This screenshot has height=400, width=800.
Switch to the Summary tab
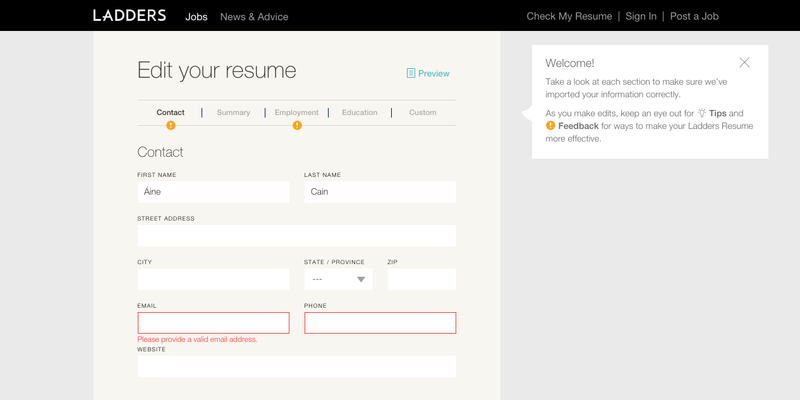tap(233, 112)
